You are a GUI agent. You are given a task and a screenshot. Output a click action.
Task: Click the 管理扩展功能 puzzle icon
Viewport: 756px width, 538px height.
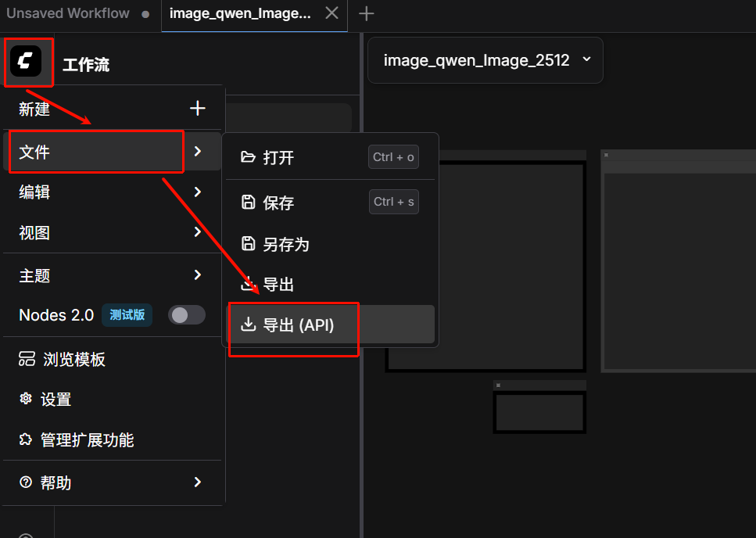(26, 439)
